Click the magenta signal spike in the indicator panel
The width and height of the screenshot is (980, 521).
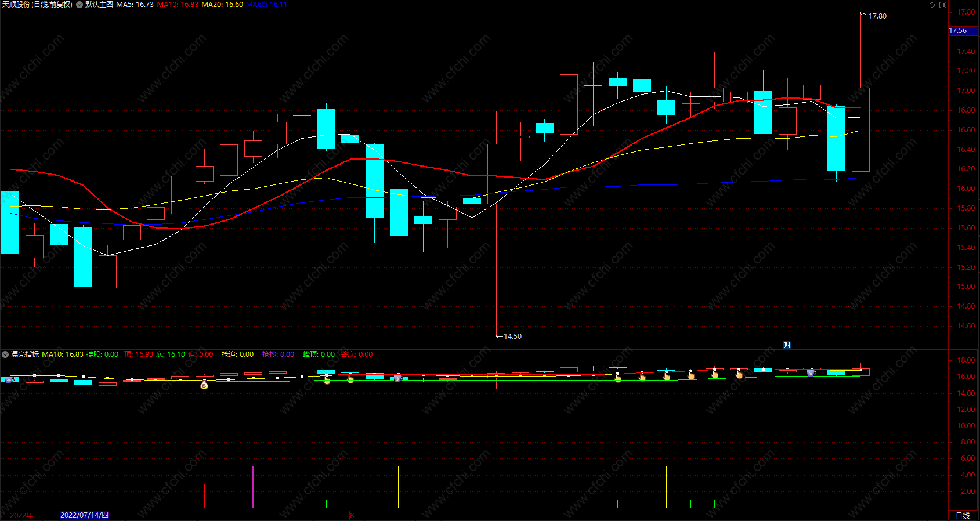coord(253,487)
